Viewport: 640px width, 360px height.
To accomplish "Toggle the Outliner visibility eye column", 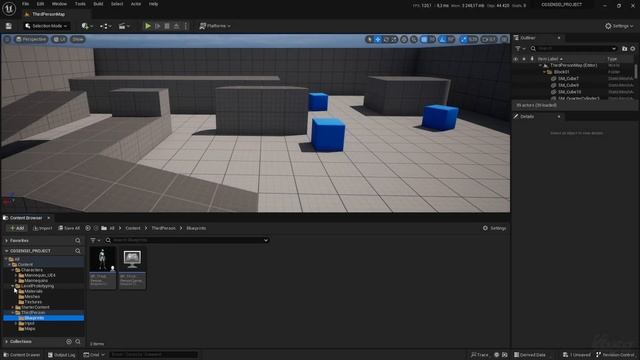I will click(x=516, y=59).
